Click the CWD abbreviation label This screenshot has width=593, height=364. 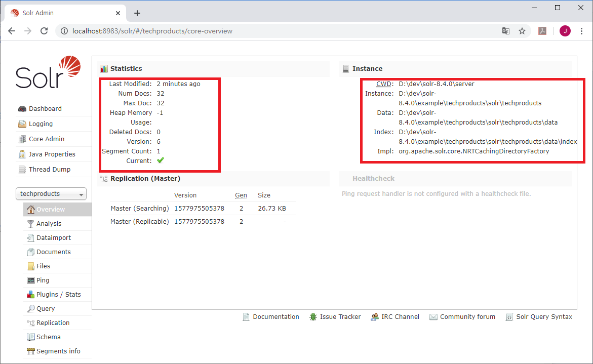pyautogui.click(x=385, y=84)
